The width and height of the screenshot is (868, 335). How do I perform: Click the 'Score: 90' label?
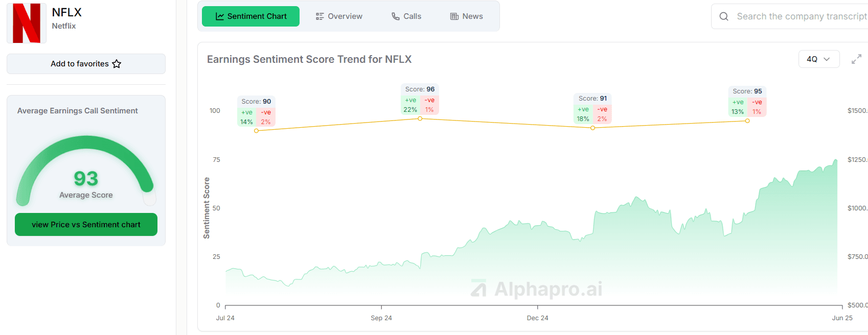point(256,102)
